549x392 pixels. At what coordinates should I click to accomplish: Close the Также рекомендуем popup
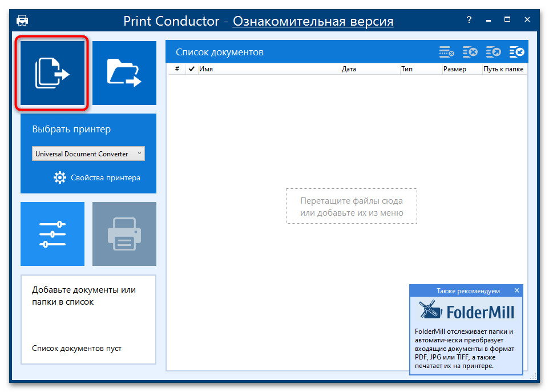[517, 290]
